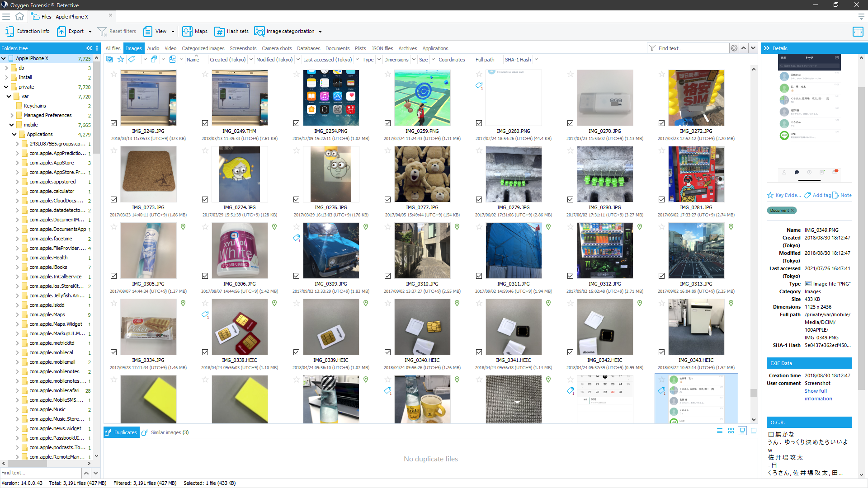Open Hash sets tool

pyautogui.click(x=231, y=32)
